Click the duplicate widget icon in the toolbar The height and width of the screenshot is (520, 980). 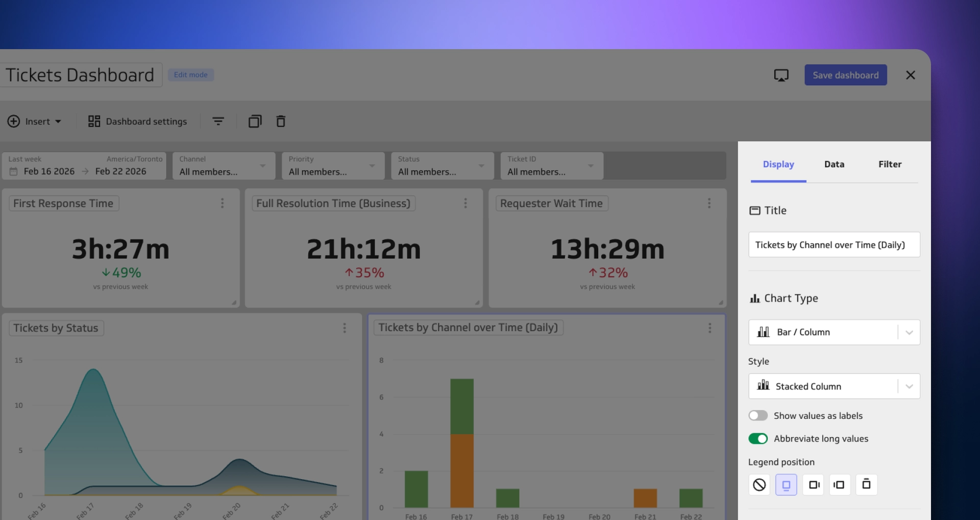(255, 121)
